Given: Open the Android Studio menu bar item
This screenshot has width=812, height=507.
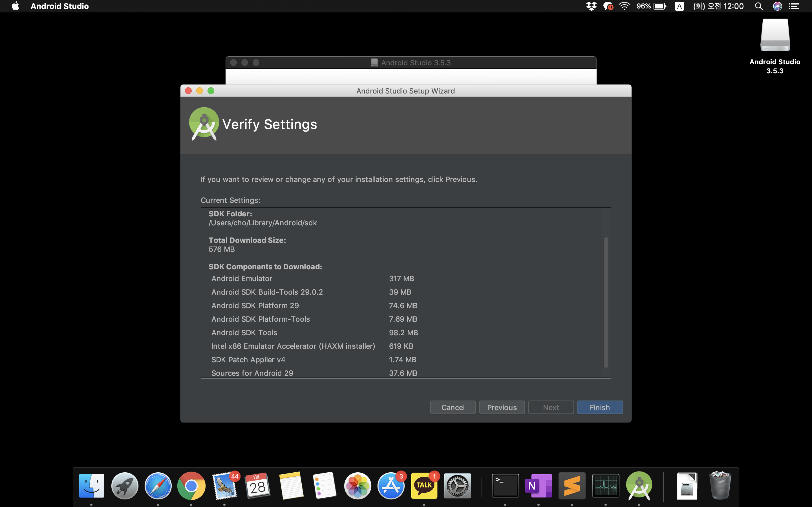Looking at the screenshot, I should pos(59,6).
